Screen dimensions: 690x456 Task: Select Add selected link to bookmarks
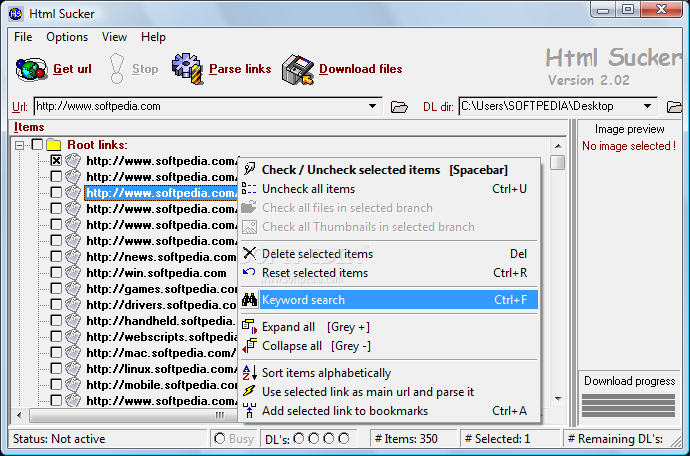pyautogui.click(x=389, y=411)
